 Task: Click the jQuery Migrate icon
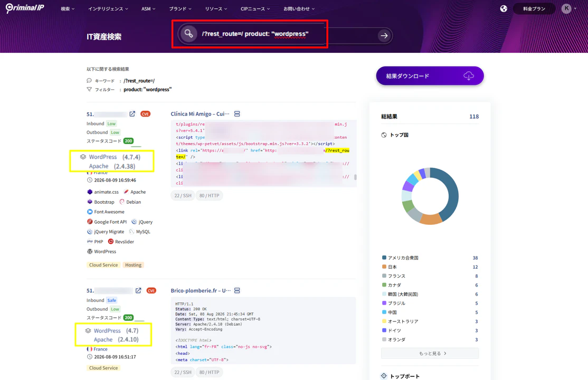(x=90, y=232)
